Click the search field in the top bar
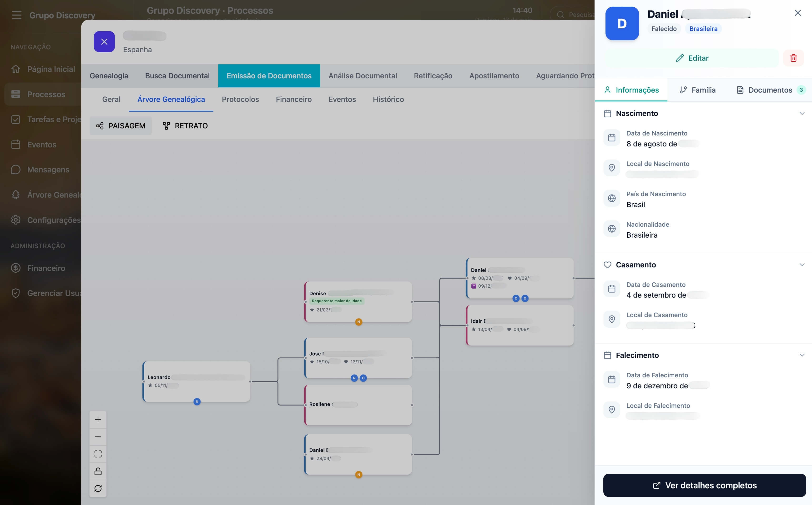The width and height of the screenshot is (812, 505). [x=573, y=15]
